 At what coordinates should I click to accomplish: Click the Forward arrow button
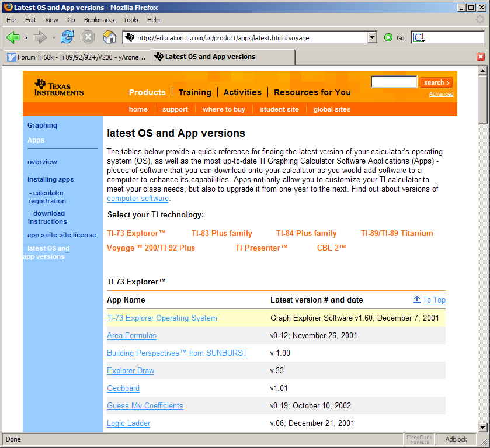[x=40, y=38]
